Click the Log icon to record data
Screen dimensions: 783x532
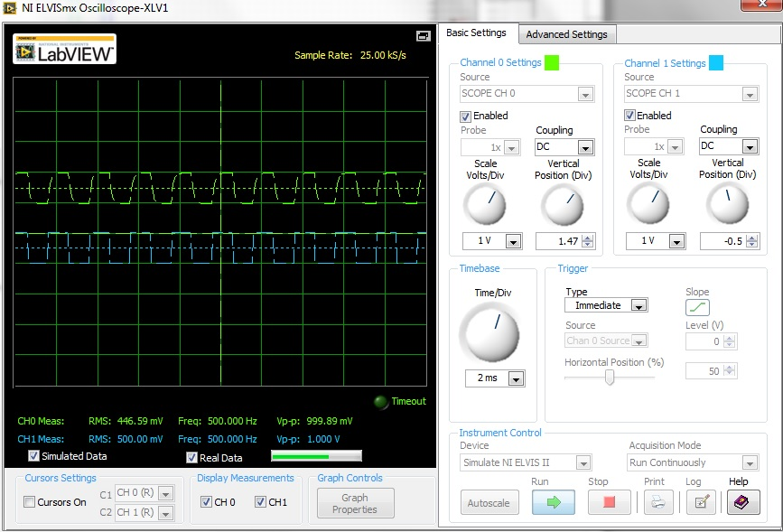(700, 502)
